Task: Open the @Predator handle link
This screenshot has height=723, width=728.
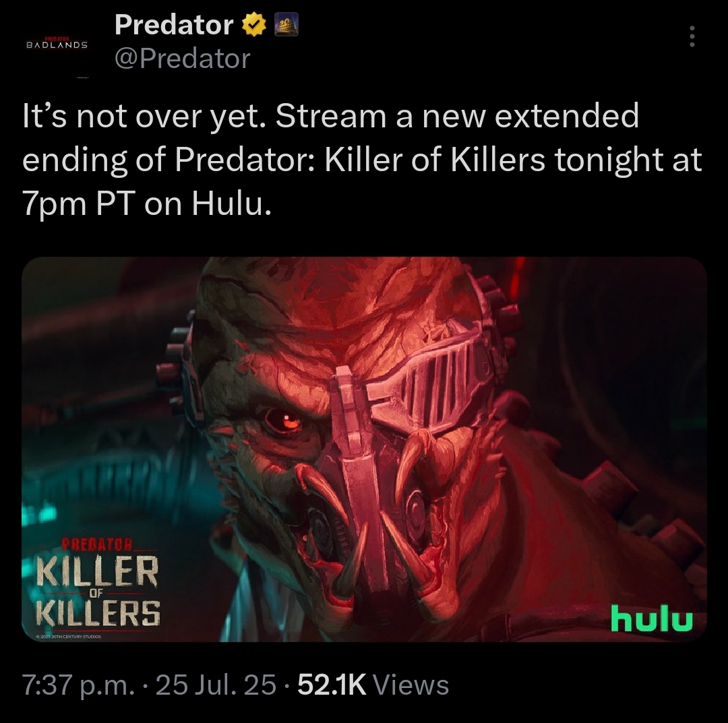Action: (183, 59)
